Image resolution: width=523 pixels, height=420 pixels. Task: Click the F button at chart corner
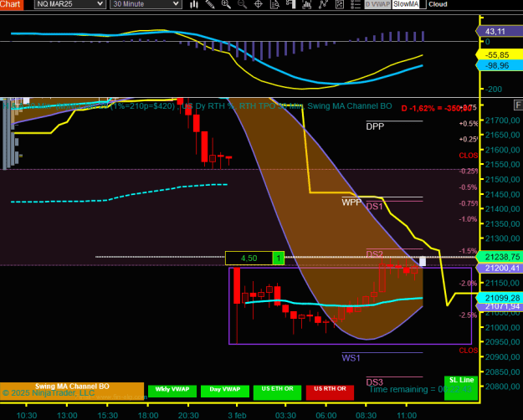(x=518, y=105)
